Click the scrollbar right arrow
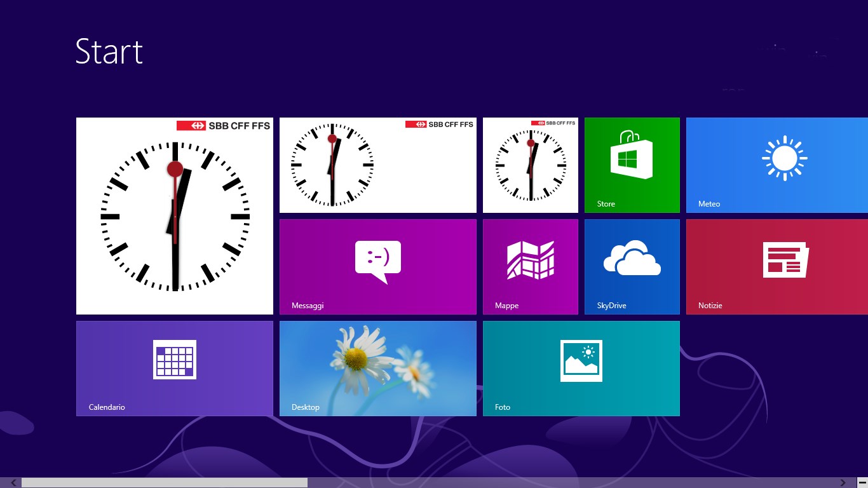The height and width of the screenshot is (488, 868). [843, 483]
